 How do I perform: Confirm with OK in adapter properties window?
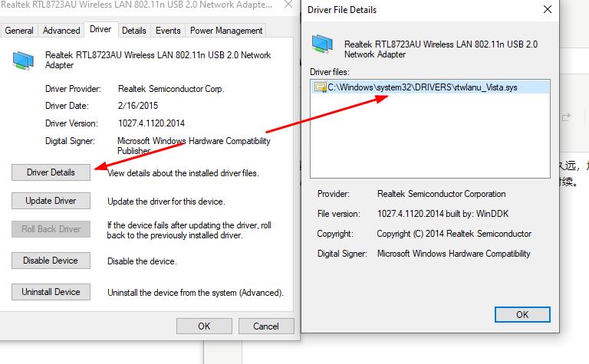[x=204, y=326]
